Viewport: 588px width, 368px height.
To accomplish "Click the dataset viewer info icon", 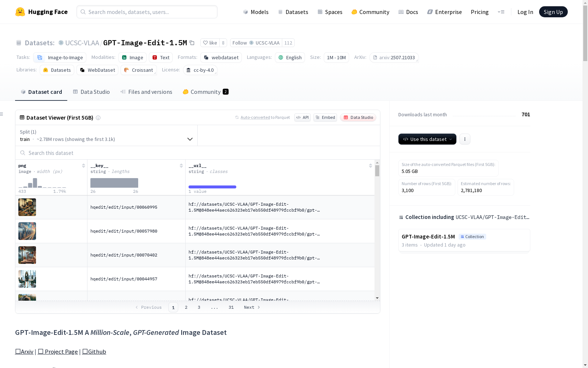I will pyautogui.click(x=98, y=118).
